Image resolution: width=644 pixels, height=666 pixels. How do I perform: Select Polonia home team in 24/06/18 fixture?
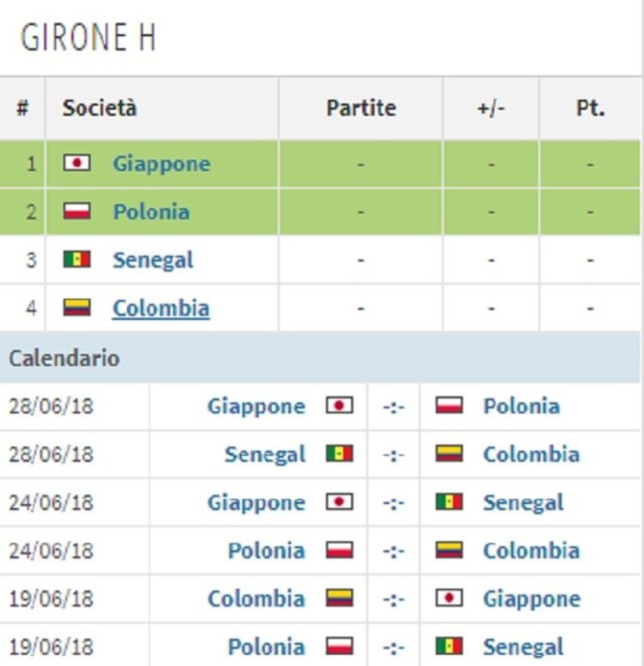(x=267, y=551)
